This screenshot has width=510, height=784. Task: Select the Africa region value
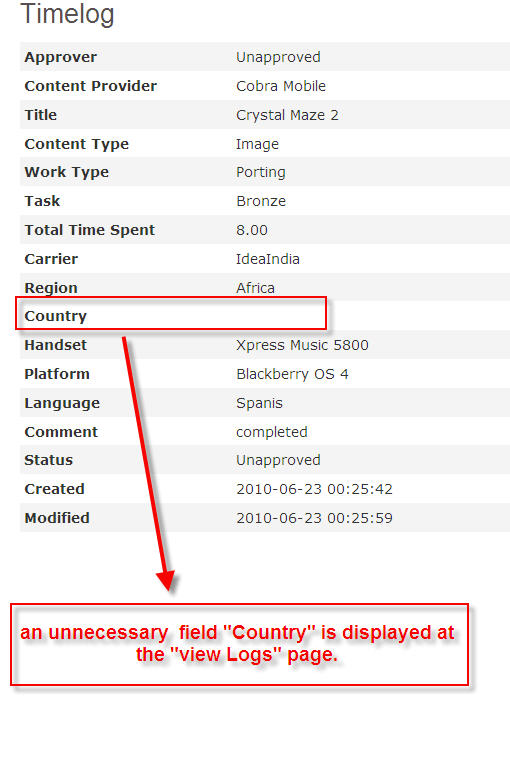click(255, 288)
